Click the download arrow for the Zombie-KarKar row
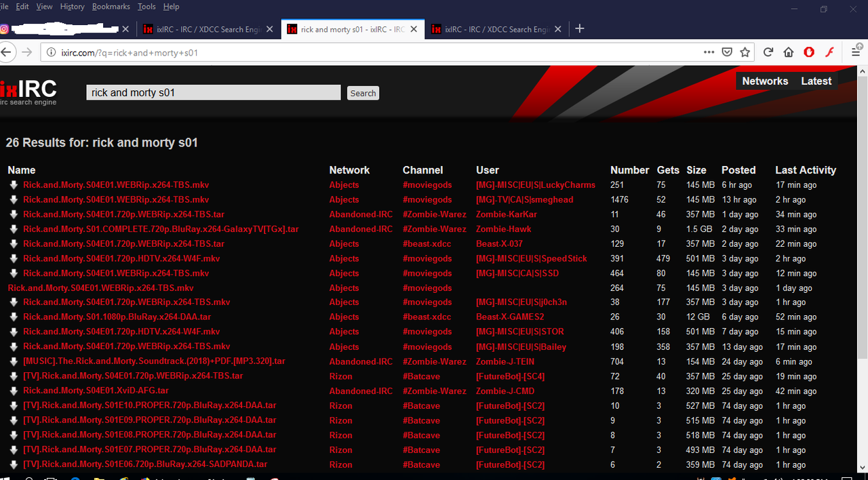Viewport: 868px width, 480px height. [14, 214]
